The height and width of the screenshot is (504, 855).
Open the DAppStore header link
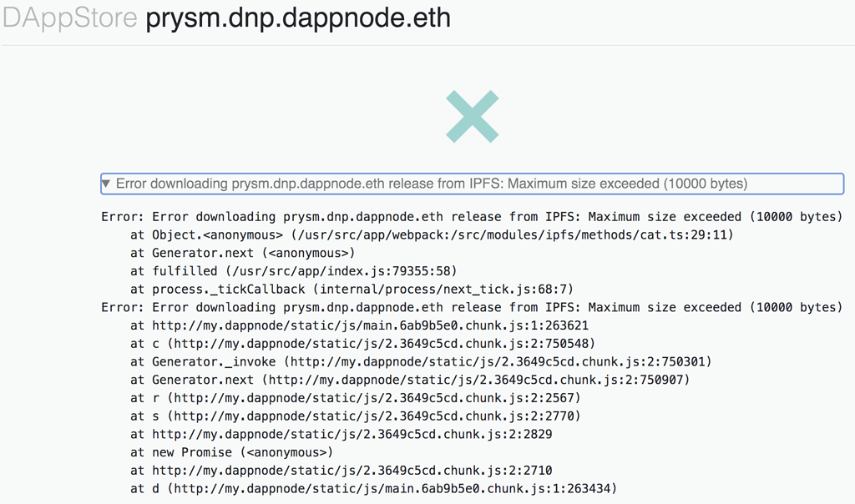[x=68, y=18]
